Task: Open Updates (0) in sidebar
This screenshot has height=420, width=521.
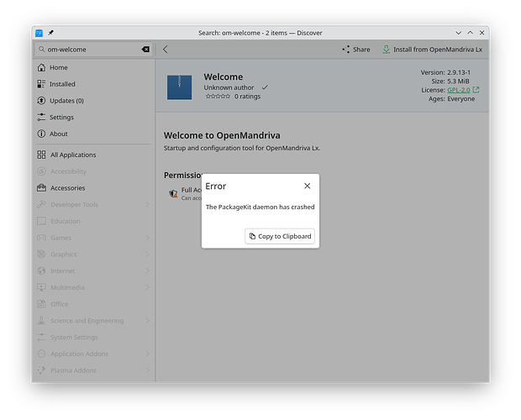Action: (x=94, y=101)
